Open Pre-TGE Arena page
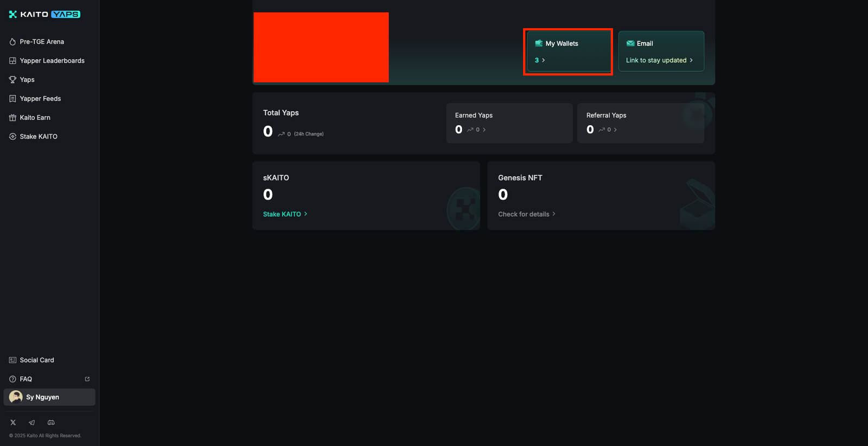This screenshot has height=446, width=868. click(x=42, y=42)
